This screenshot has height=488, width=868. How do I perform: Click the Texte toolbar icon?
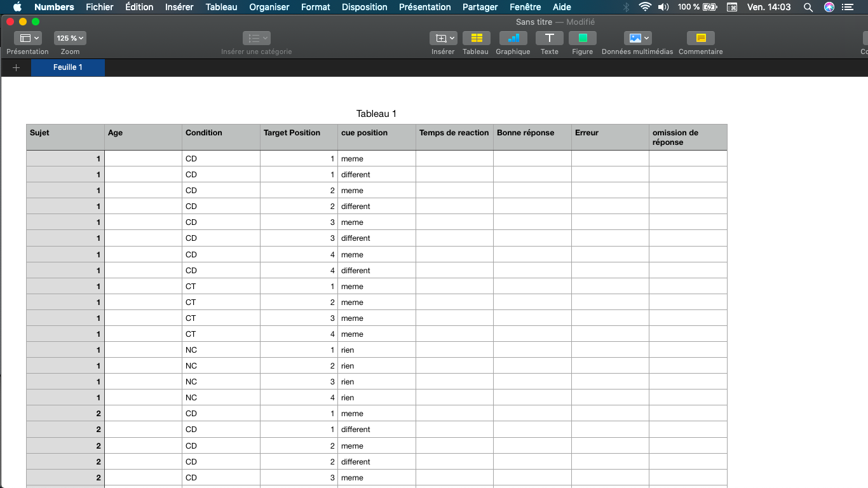pyautogui.click(x=550, y=38)
